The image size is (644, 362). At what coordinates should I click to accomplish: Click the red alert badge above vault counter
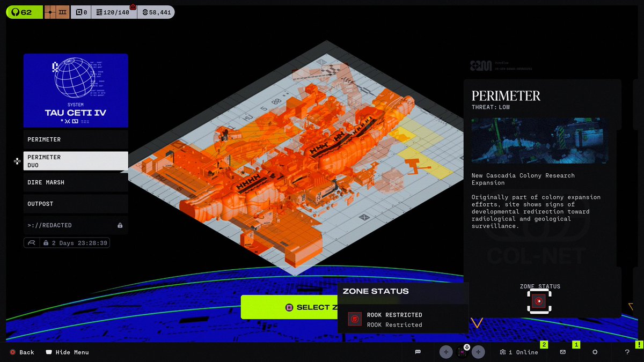click(133, 6)
